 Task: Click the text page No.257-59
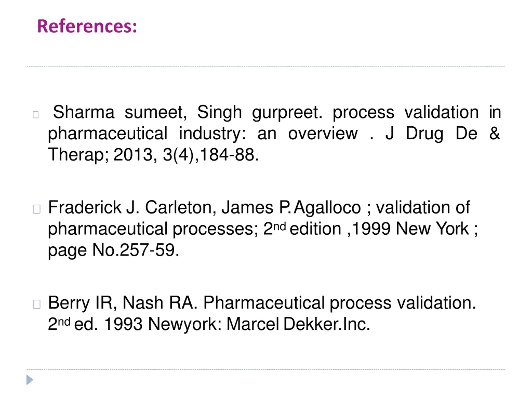[x=113, y=251]
